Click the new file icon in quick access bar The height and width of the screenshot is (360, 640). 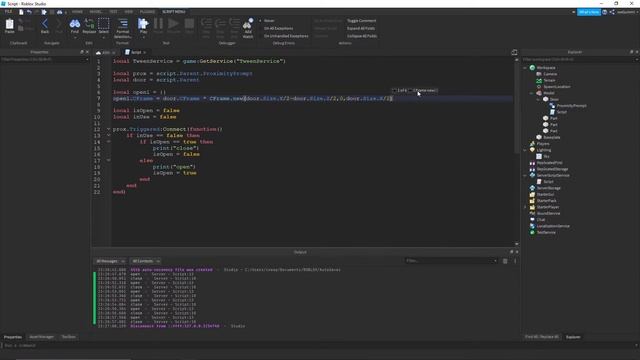click(21, 12)
